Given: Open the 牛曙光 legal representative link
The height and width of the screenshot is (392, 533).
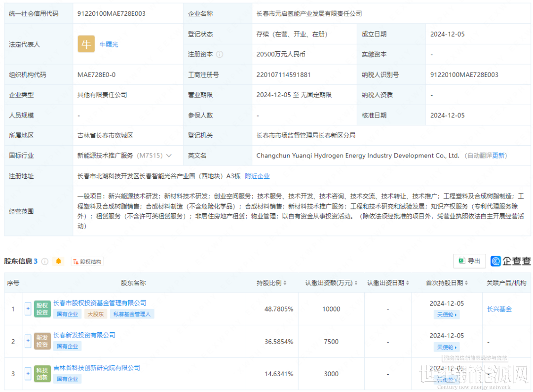Looking at the screenshot, I should pyautogui.click(x=109, y=44).
